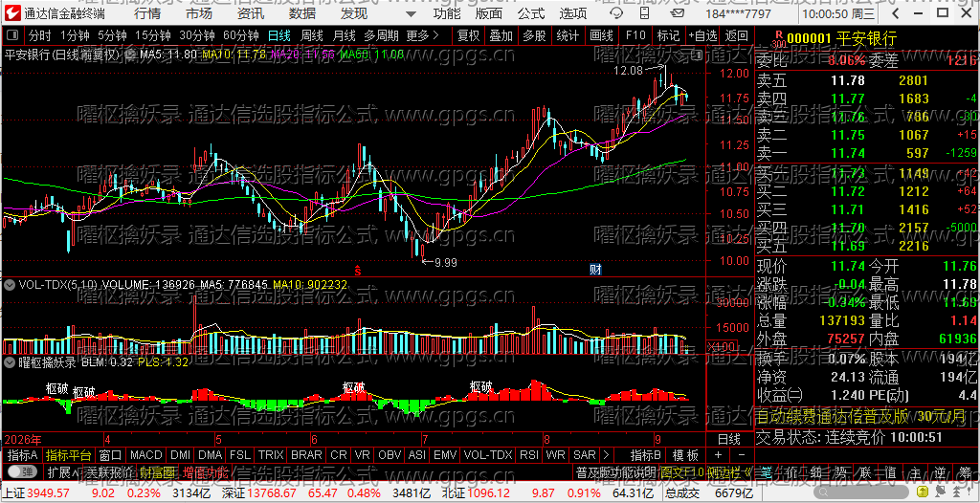Switch to 周线 weekly period
Viewport: 980px width, 503px height.
(x=311, y=35)
